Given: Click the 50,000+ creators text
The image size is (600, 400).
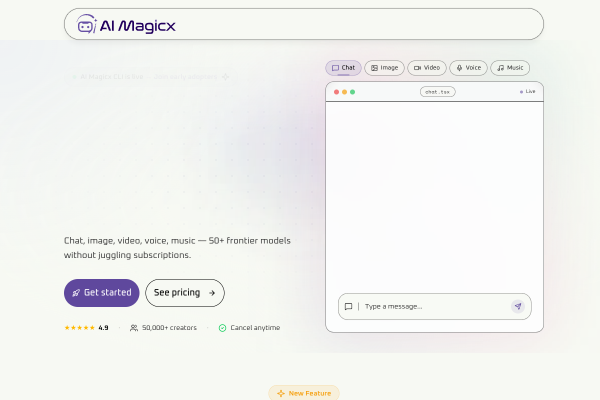Looking at the screenshot, I should click(x=169, y=328).
